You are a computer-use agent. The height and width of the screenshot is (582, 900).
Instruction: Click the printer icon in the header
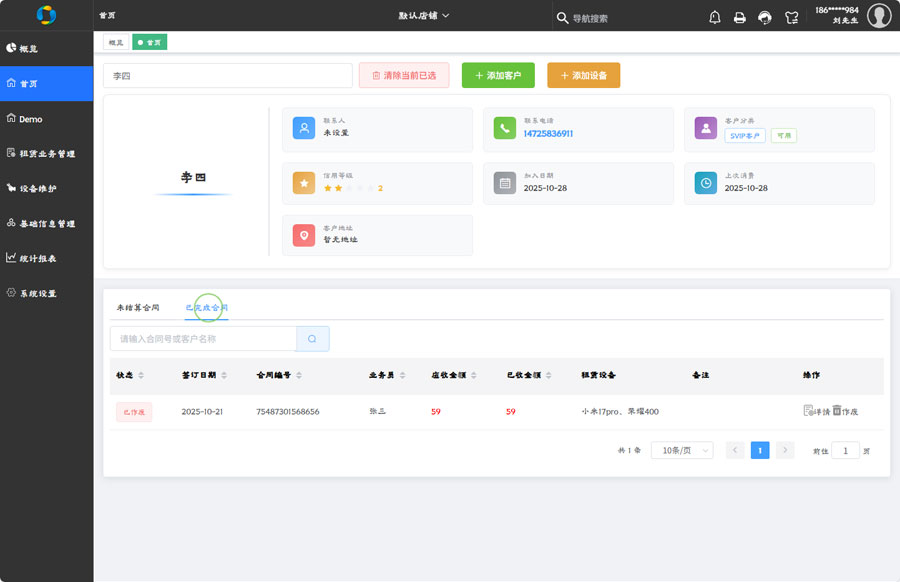click(740, 17)
